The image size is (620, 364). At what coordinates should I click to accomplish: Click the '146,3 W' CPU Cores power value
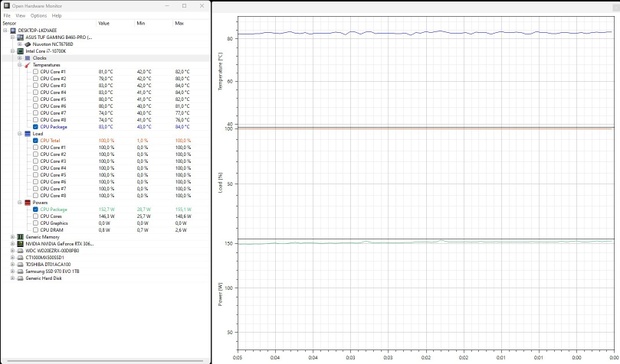(x=106, y=216)
